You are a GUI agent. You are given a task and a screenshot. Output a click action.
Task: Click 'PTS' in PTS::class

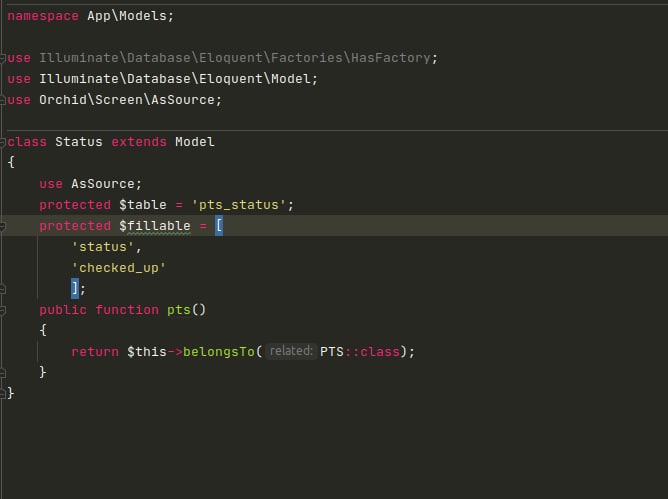coord(331,352)
